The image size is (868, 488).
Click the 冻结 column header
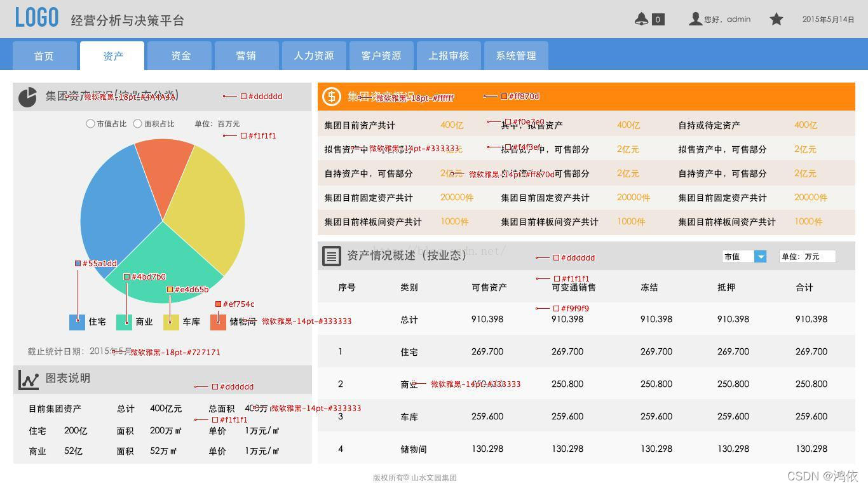649,288
